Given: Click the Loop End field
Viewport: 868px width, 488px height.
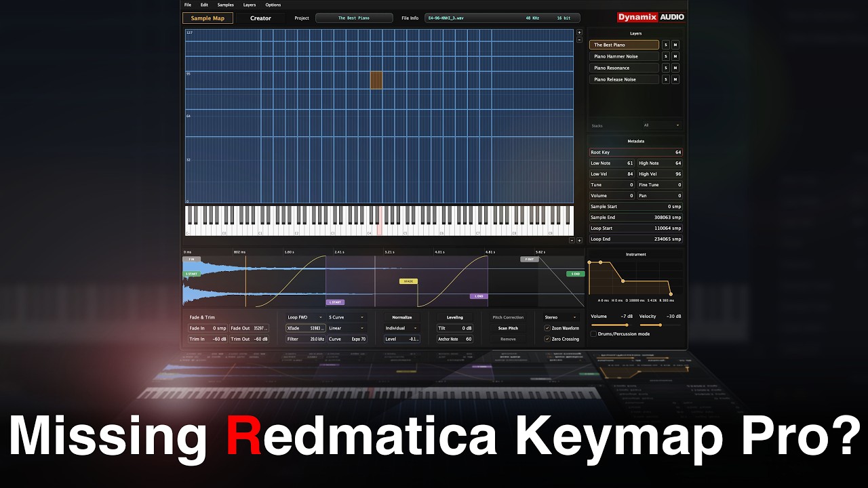Looking at the screenshot, I should 636,239.
